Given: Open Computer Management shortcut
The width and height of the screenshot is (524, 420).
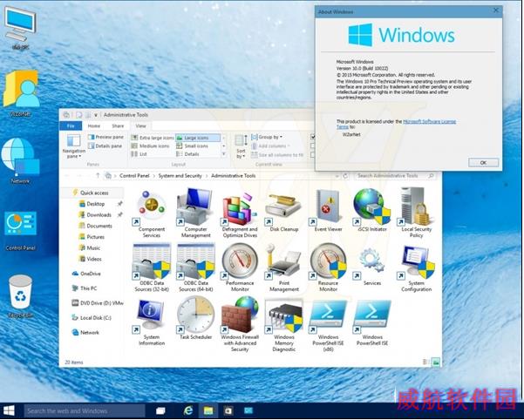Looking at the screenshot, I should point(195,213).
